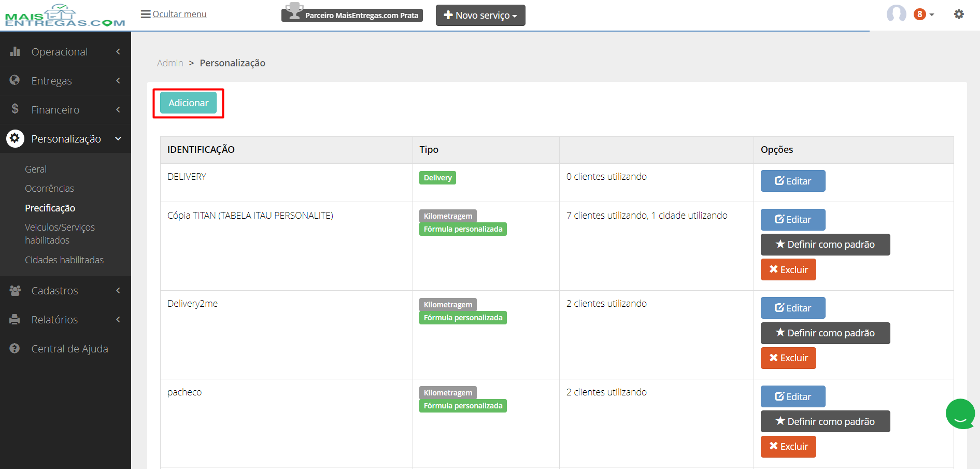The width and height of the screenshot is (980, 469).
Task: Click the Adicionar button
Action: tap(188, 103)
